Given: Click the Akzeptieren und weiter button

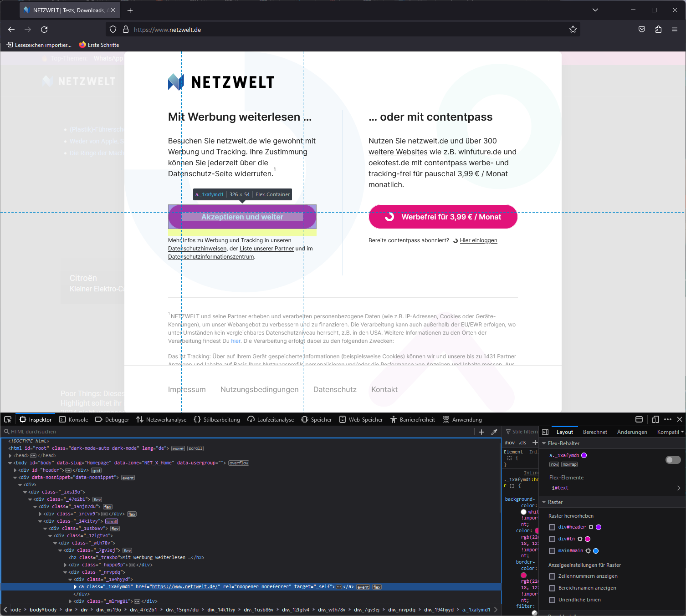Looking at the screenshot, I should click(242, 217).
